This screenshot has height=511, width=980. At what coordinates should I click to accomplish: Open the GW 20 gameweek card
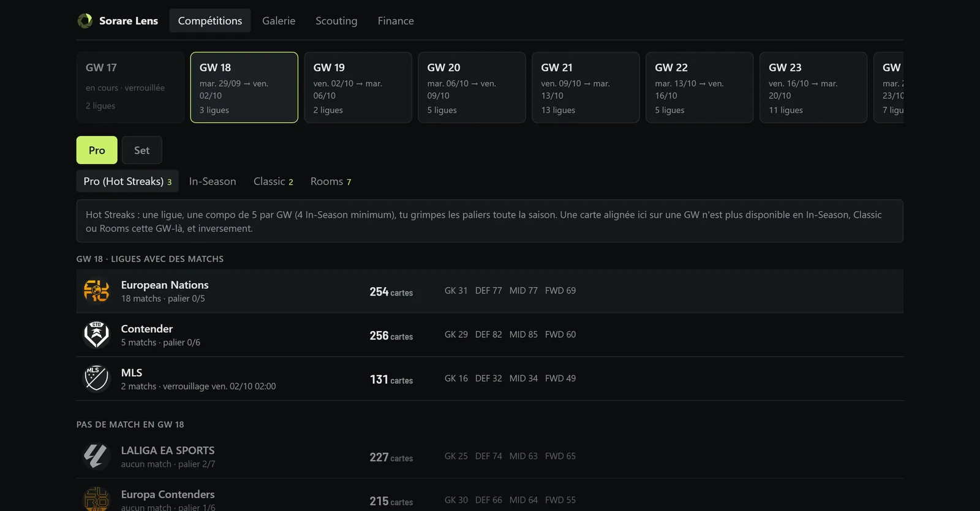pos(472,88)
